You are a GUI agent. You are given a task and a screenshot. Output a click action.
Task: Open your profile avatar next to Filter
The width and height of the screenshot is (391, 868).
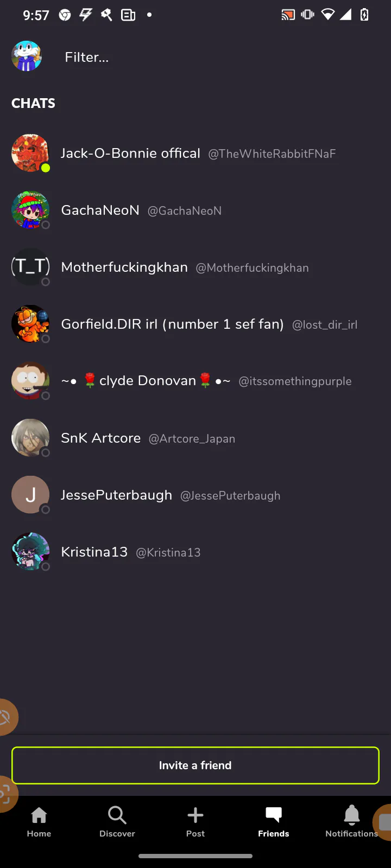(27, 56)
